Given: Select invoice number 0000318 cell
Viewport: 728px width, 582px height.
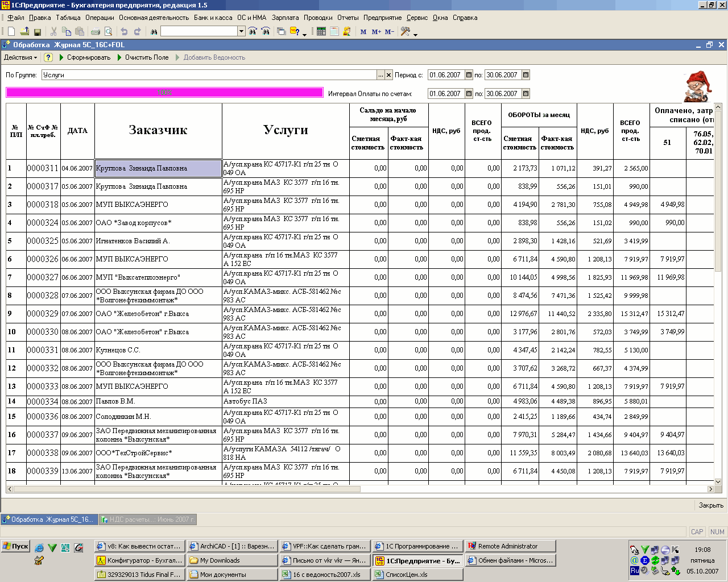Looking at the screenshot, I should [43, 205].
